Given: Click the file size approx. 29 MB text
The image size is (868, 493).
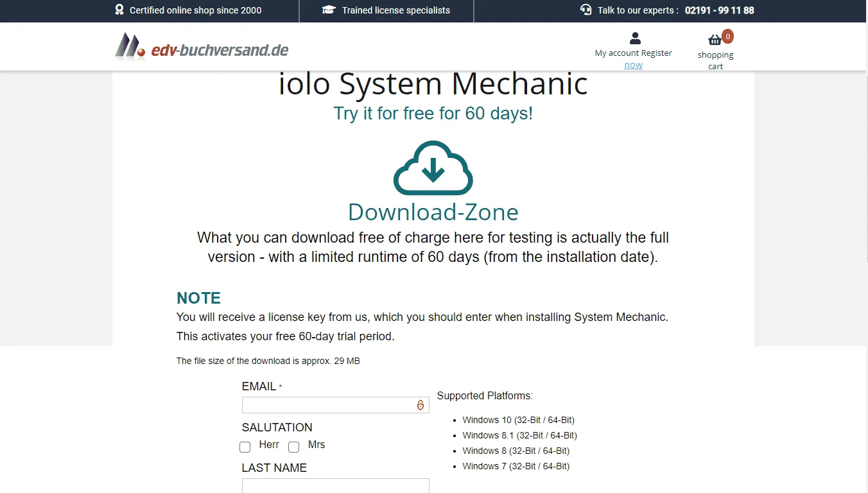Looking at the screenshot, I should [x=268, y=361].
